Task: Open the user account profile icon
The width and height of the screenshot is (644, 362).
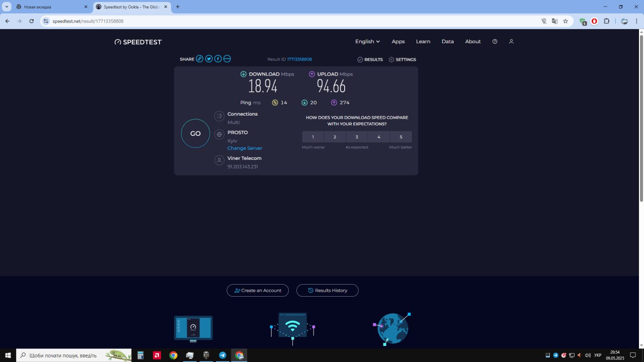Action: 511,42
